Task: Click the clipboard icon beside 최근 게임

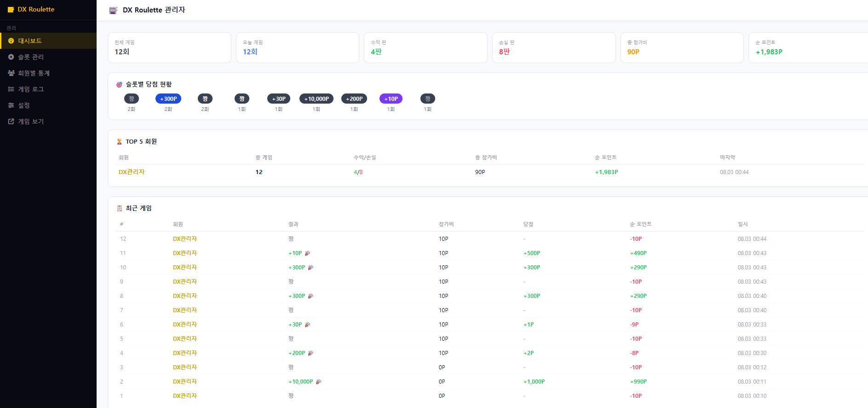Action: pyautogui.click(x=120, y=209)
